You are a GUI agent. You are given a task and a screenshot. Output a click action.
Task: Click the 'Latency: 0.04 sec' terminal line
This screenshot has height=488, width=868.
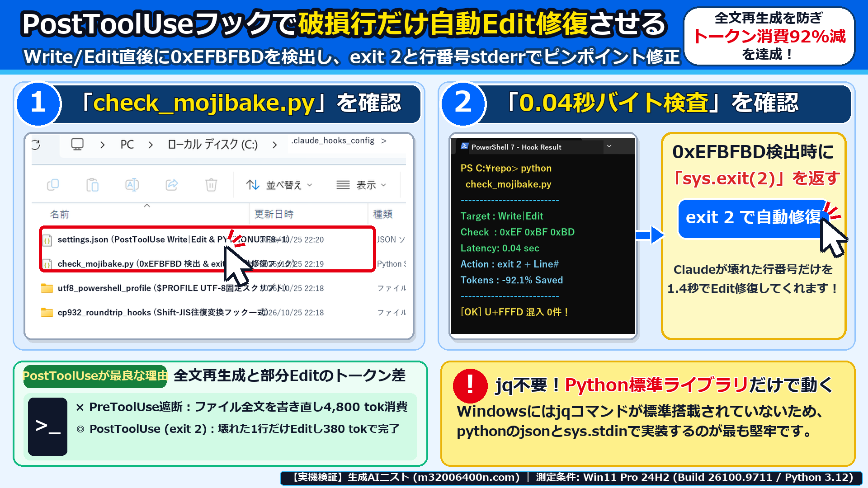[x=500, y=248]
